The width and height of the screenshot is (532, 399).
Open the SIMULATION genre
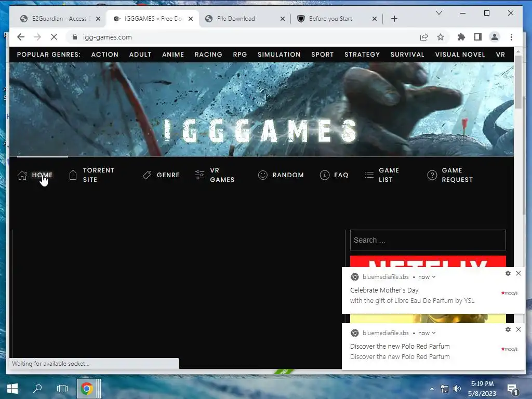pyautogui.click(x=279, y=54)
